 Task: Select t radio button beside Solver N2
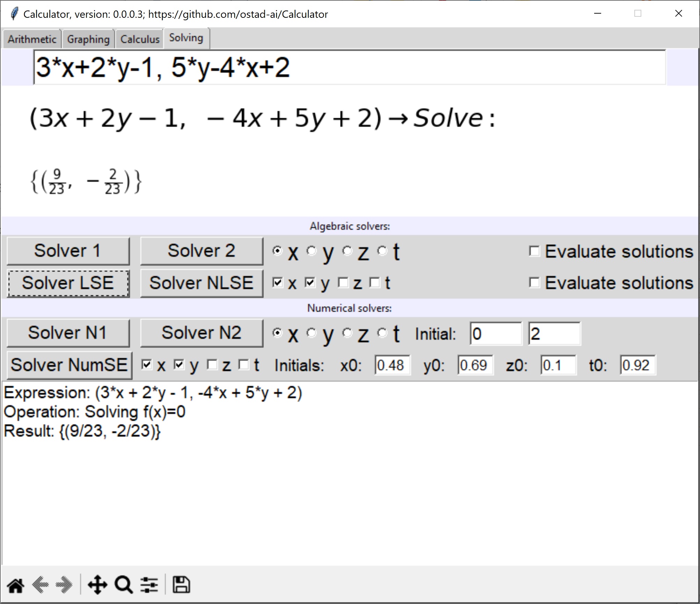click(x=382, y=333)
